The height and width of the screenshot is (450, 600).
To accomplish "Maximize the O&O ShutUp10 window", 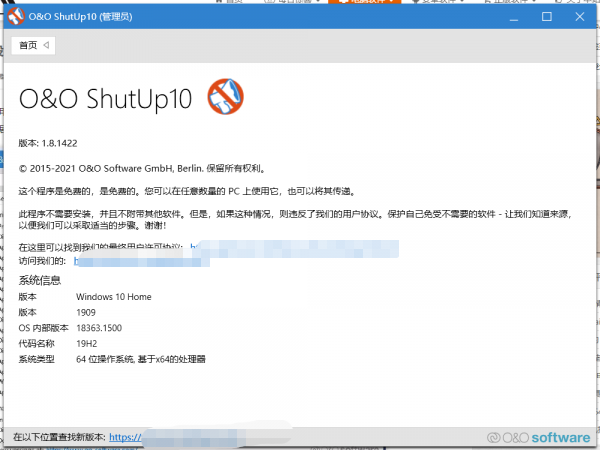I will (547, 17).
